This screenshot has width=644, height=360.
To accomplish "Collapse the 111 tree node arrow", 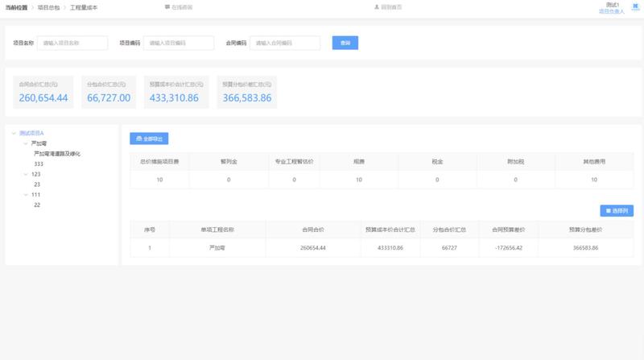I will (x=26, y=195).
